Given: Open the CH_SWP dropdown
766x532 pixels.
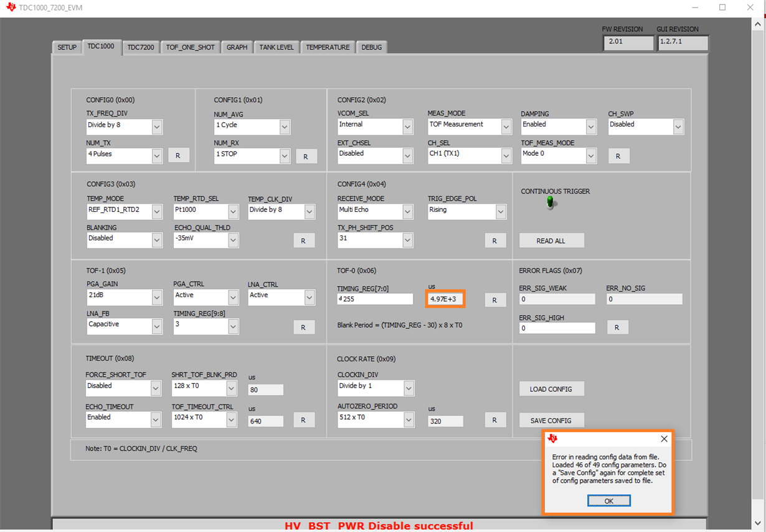Looking at the screenshot, I should click(678, 127).
